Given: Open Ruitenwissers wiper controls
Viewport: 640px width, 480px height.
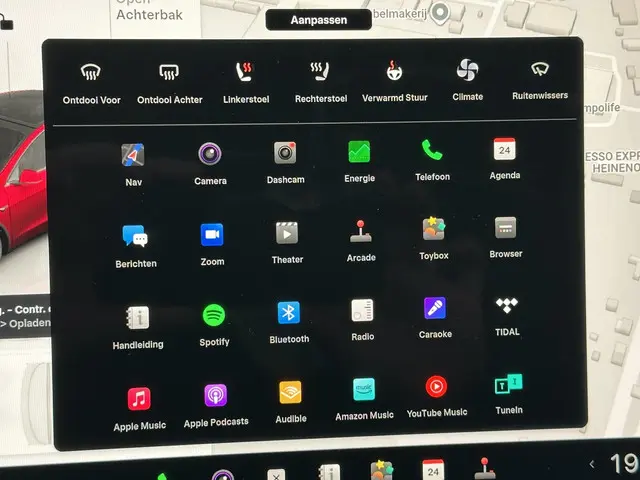Looking at the screenshot, I should (x=538, y=70).
